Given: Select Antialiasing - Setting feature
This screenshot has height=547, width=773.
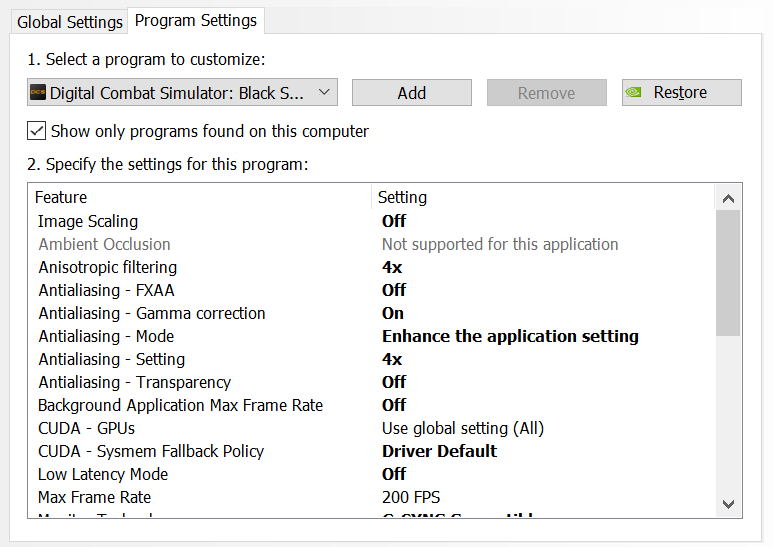Looking at the screenshot, I should tap(112, 360).
